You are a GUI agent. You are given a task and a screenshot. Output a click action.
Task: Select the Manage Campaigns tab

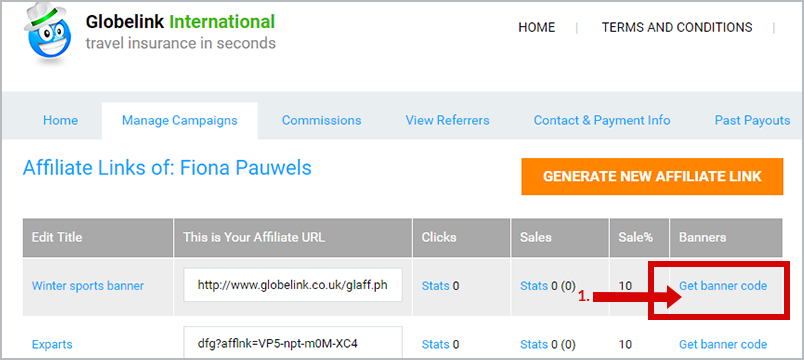179,121
